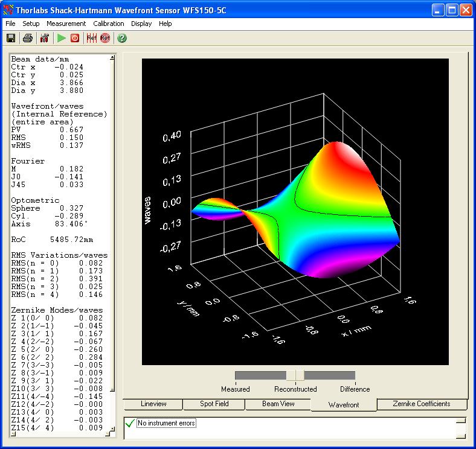
Task: Click the 'Dia x 3.866' beam row
Action: point(47,83)
